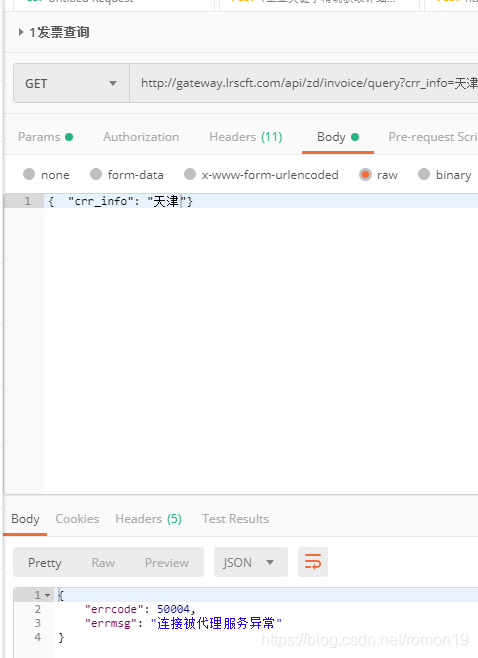
Task: Switch to the response Body tab
Action: (x=25, y=519)
